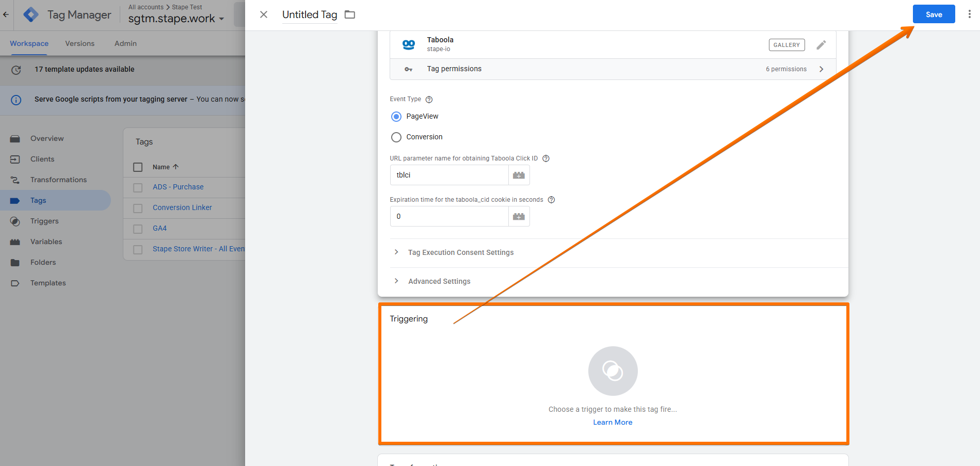Open Triggers in the sidebar
980x466 pixels.
click(x=44, y=221)
